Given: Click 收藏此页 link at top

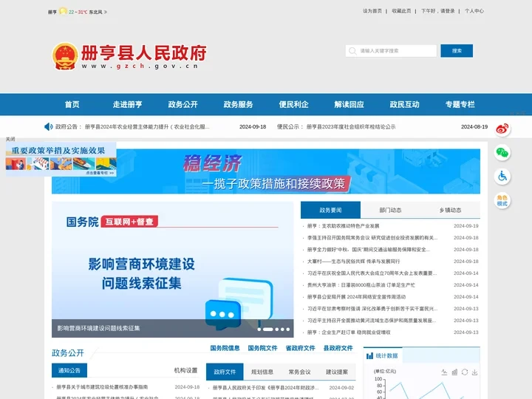Looking at the screenshot, I should 401,11.
